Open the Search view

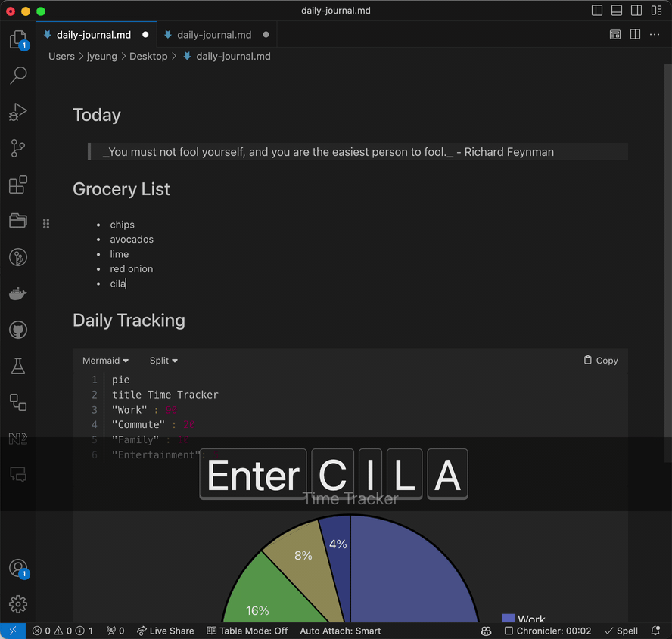coord(18,76)
